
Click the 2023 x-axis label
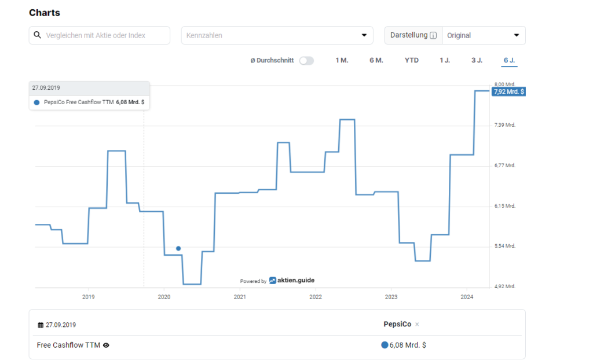[391, 297]
